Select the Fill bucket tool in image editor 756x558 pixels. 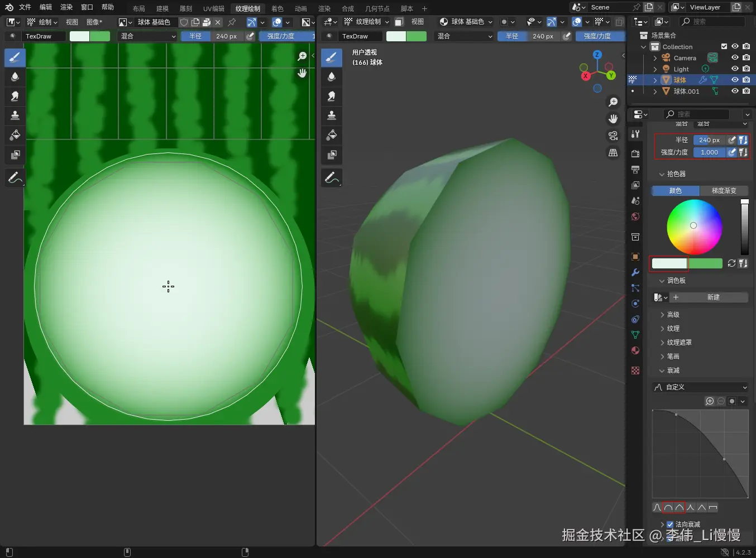coord(15,135)
